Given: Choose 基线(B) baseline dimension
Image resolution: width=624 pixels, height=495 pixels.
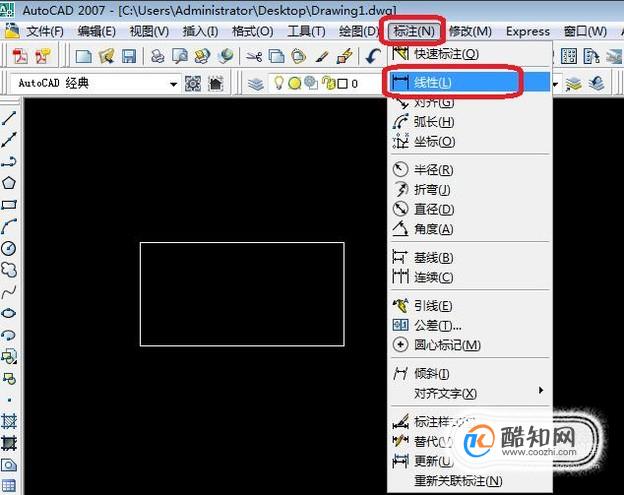Looking at the screenshot, I should coord(470,258).
